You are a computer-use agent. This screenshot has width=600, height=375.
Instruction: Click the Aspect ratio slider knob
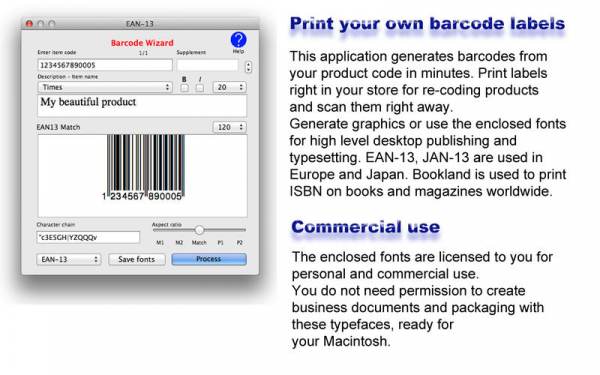[199, 230]
